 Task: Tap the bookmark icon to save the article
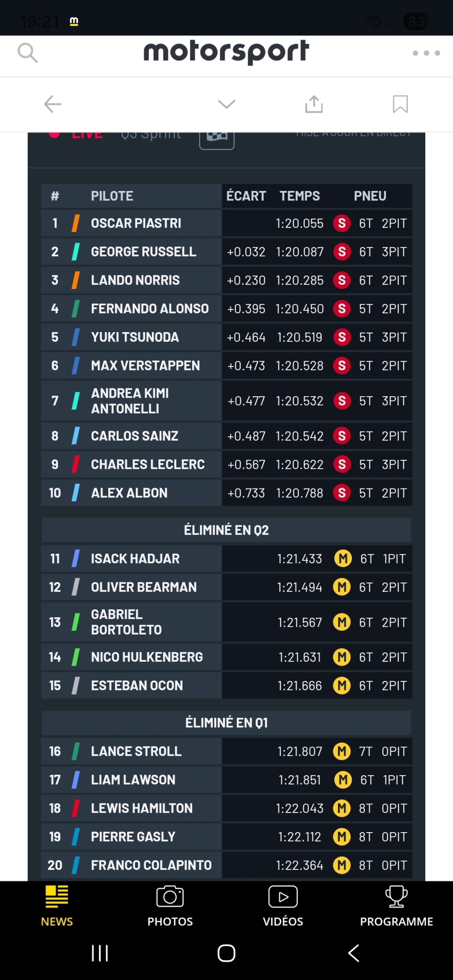pyautogui.click(x=400, y=104)
